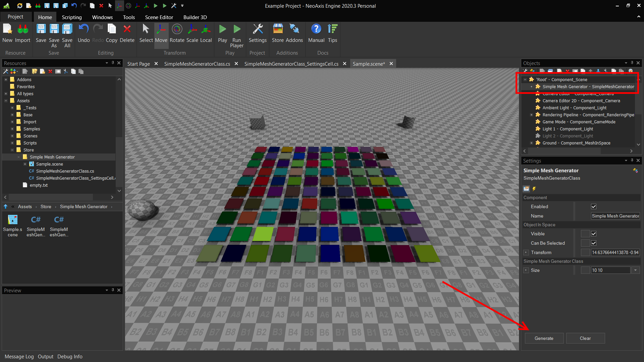Open the Addons manager
The image size is (644, 362).
click(294, 34)
